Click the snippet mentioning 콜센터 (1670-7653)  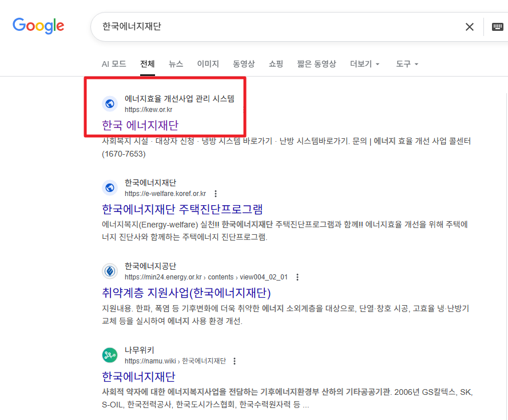[x=287, y=147]
